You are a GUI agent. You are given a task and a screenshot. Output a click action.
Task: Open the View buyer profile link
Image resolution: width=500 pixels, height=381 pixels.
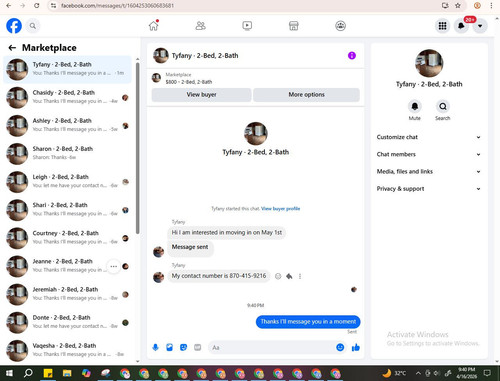pyautogui.click(x=280, y=209)
